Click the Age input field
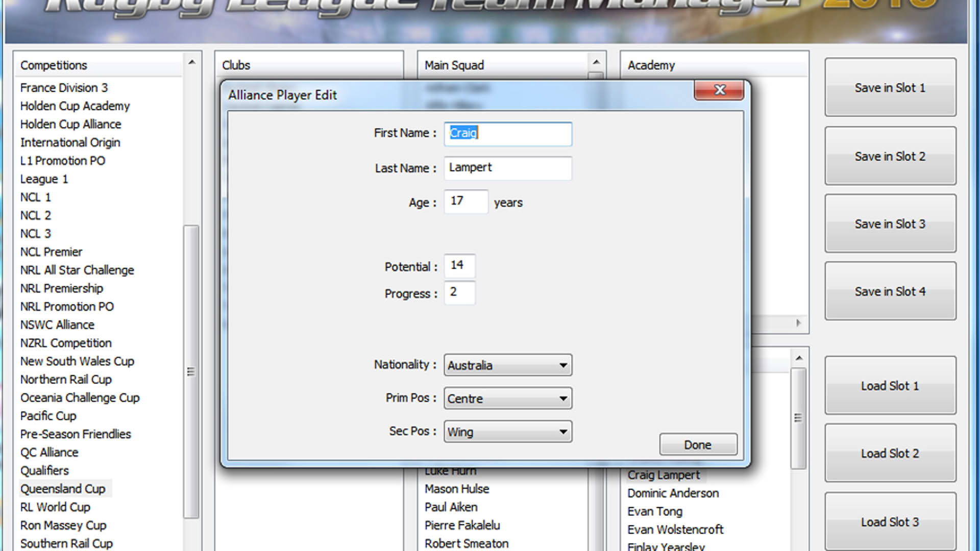The image size is (980, 551). (466, 202)
